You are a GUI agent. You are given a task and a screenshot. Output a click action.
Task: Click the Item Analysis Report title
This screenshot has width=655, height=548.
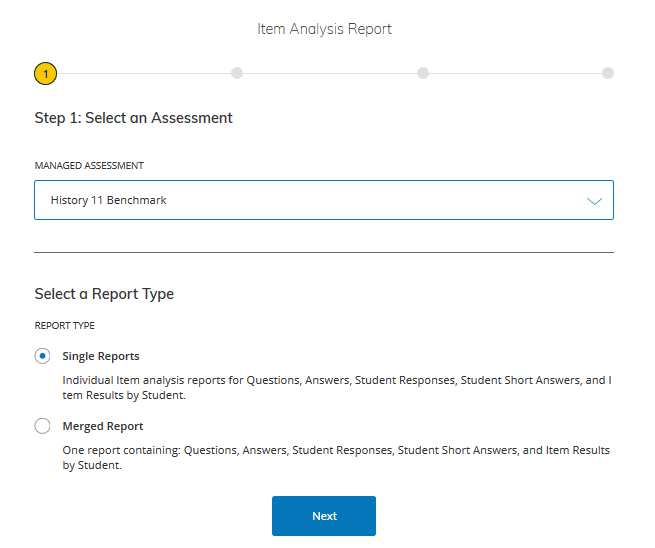coord(325,29)
